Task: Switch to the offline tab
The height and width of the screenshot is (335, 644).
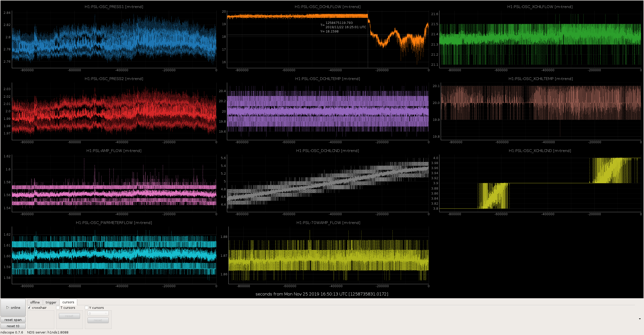Action: [x=35, y=302]
